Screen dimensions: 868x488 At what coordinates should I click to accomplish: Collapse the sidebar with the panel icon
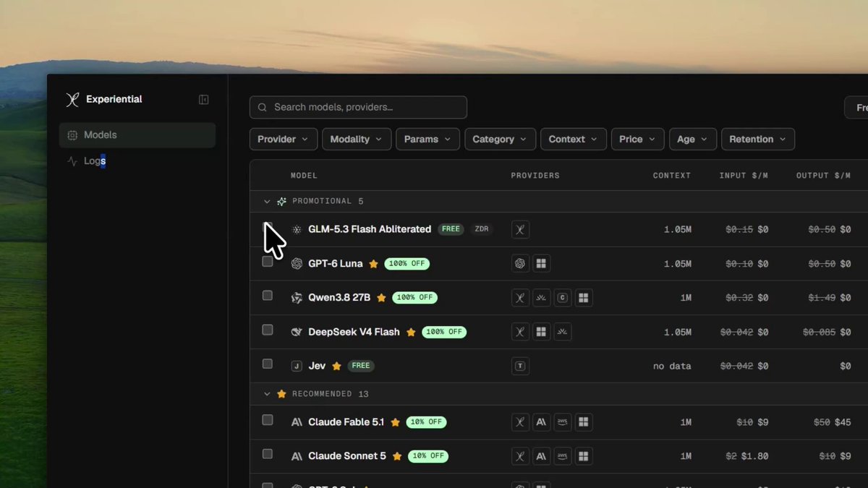pos(204,100)
